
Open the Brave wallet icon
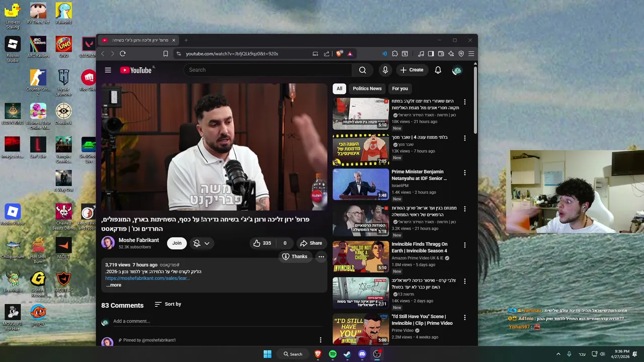tap(441, 54)
